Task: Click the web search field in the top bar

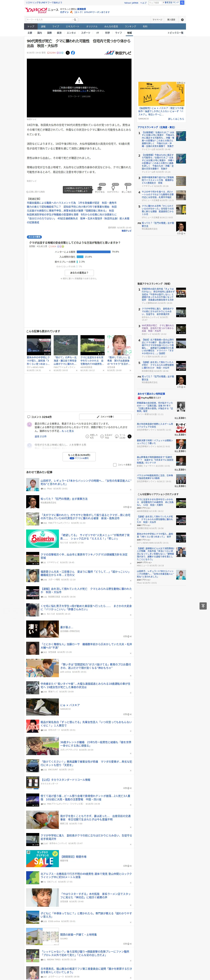Action: tap(155, 3)
